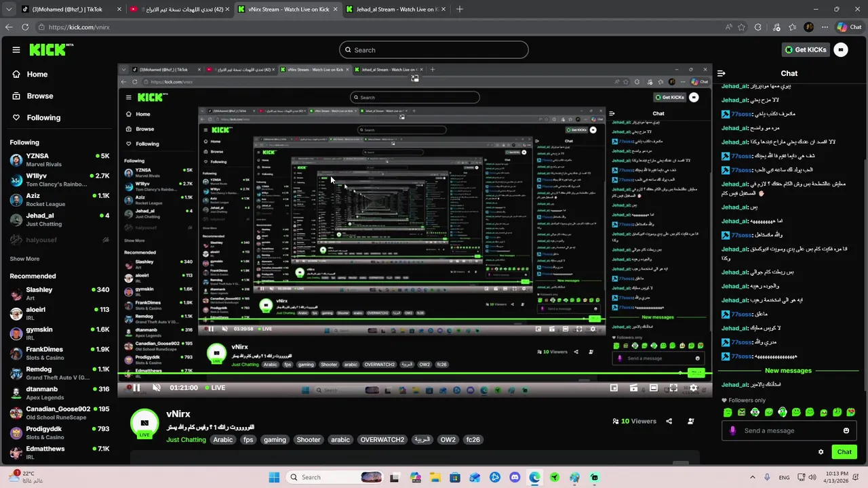The height and width of the screenshot is (488, 868).
Task: Click the Send a message field
Action: click(x=791, y=430)
